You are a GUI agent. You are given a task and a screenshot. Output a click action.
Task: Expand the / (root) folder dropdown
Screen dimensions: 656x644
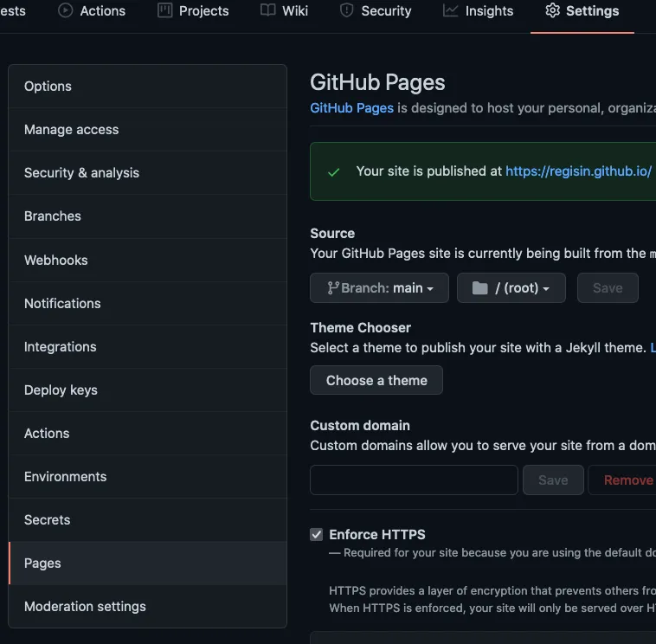click(x=511, y=288)
